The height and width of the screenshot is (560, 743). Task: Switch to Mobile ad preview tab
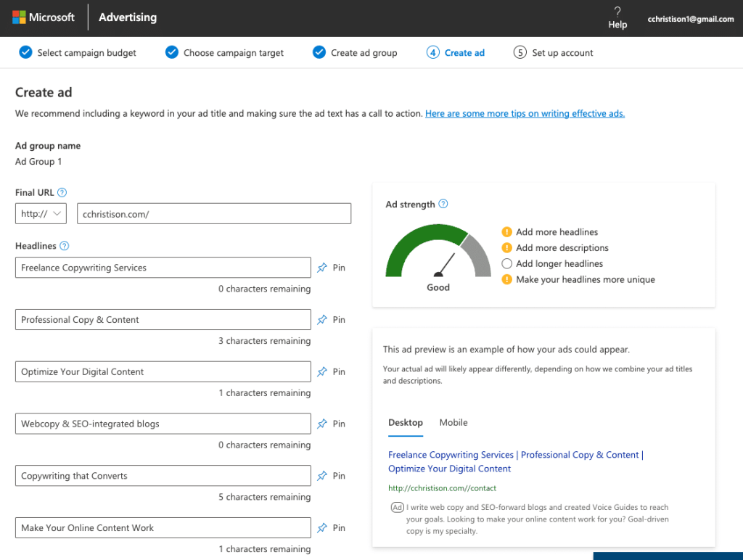pyautogui.click(x=453, y=422)
